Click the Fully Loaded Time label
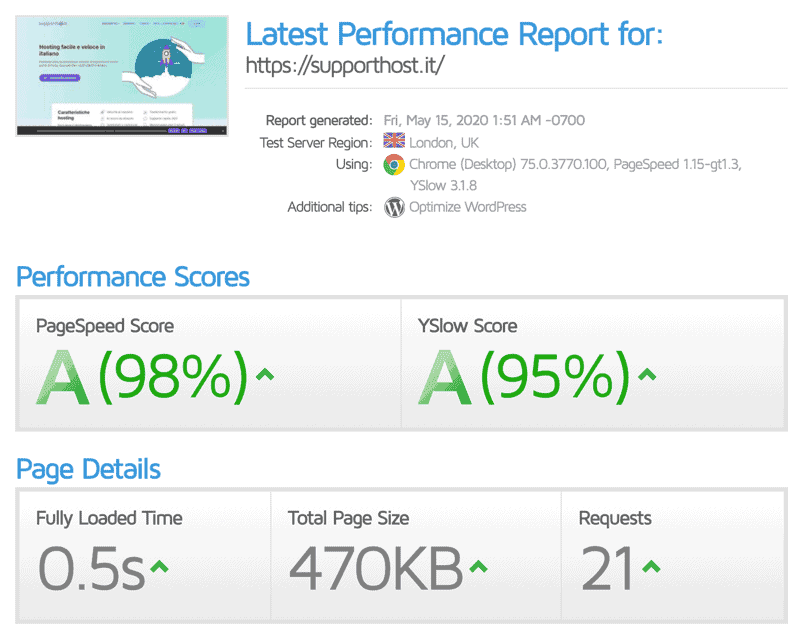This screenshot has height=638, width=800. 109,518
